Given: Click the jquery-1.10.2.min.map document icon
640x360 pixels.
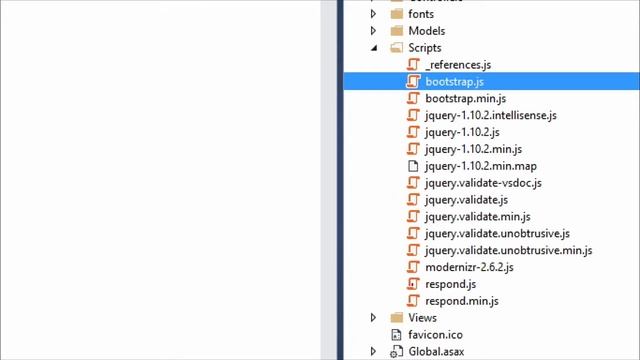Looking at the screenshot, I should tap(413, 166).
